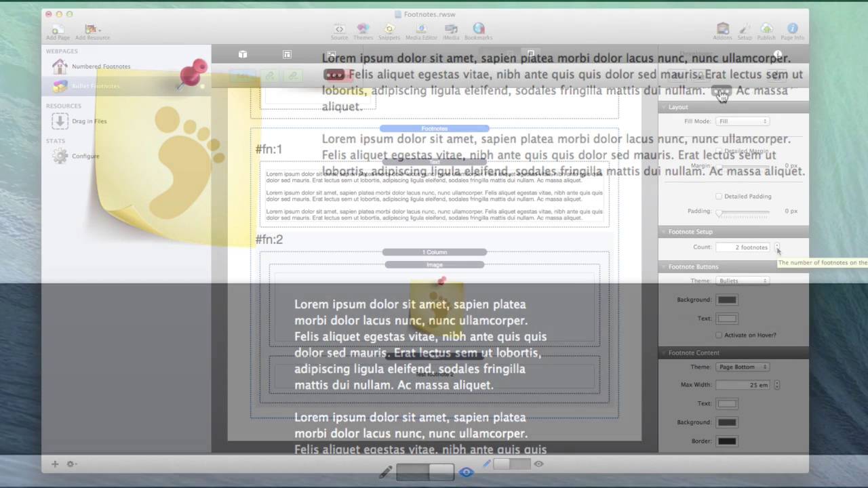Click the Add Page toolbar icon
Screen dimensions: 868x488
point(58,29)
